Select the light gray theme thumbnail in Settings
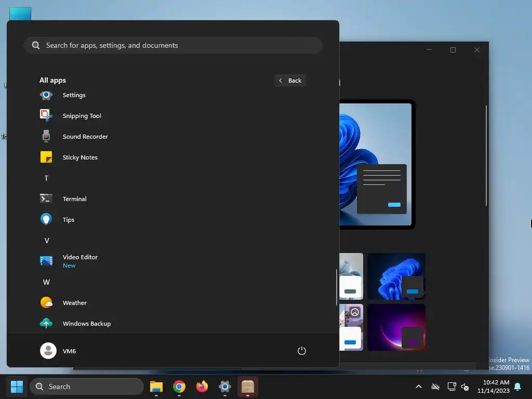The height and width of the screenshot is (399, 532). [351, 276]
